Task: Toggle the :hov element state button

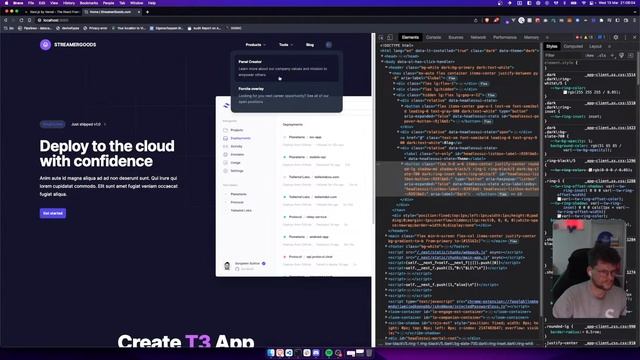Action: pyautogui.click(x=590, y=55)
